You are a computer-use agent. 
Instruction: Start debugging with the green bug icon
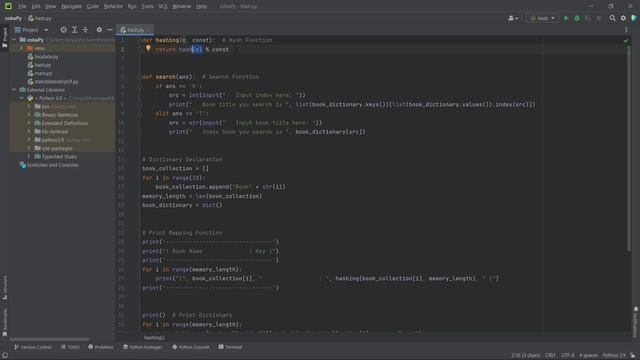click(577, 18)
